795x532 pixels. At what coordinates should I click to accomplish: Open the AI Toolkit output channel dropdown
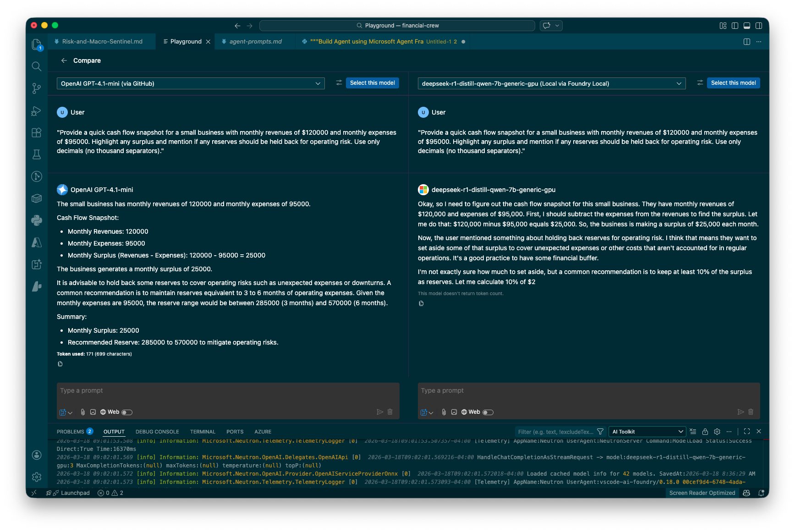point(647,432)
